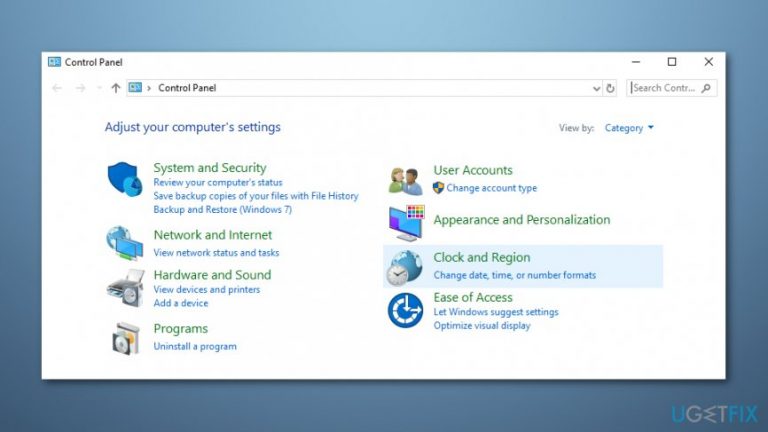Image resolution: width=768 pixels, height=432 pixels.
Task: Click the shield icon beside Change account type
Action: [x=438, y=188]
